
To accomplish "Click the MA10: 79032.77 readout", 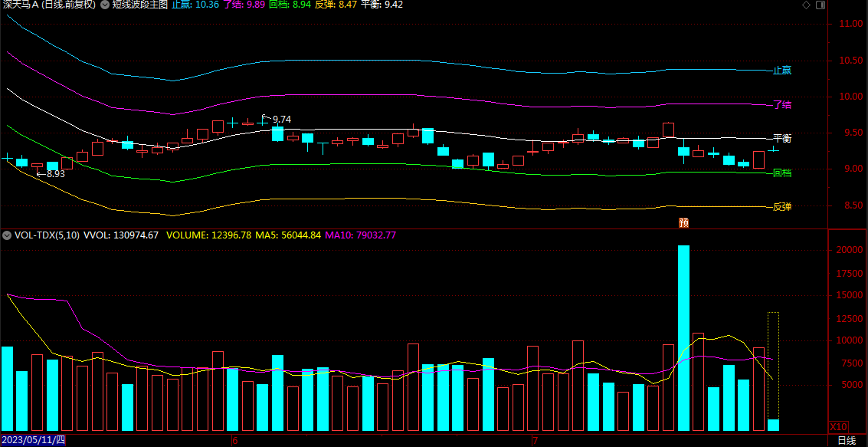I will coord(360,235).
